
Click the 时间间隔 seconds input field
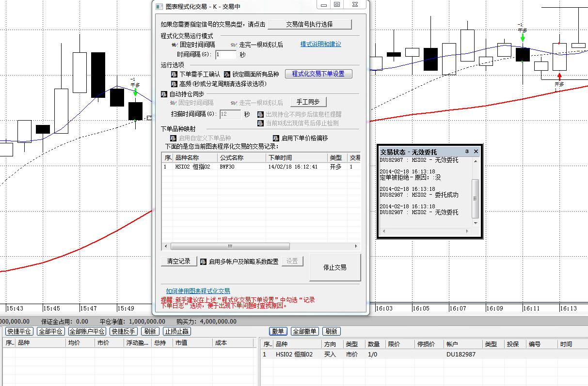[225, 55]
